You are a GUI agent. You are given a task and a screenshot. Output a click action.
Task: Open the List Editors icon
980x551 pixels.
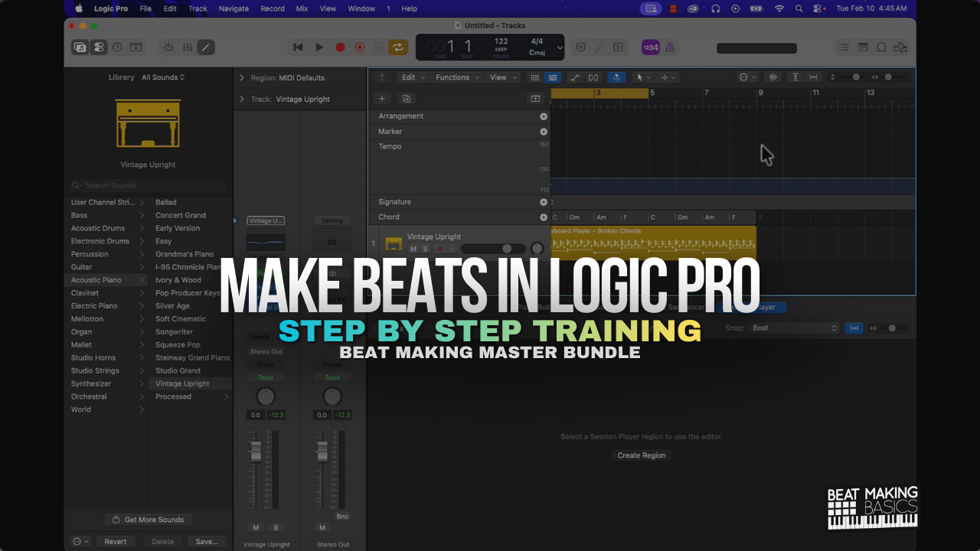point(844,47)
